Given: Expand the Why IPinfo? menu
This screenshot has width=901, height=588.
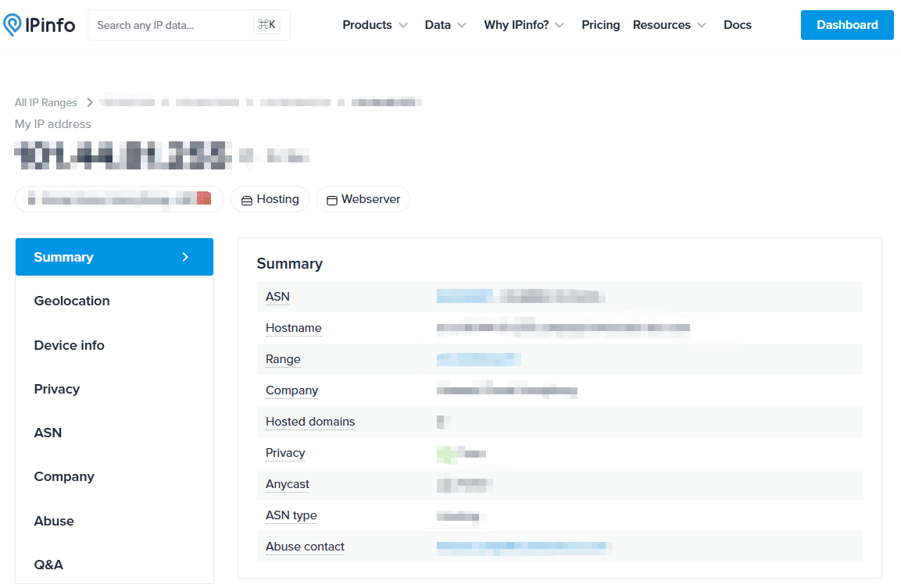Looking at the screenshot, I should pyautogui.click(x=524, y=25).
